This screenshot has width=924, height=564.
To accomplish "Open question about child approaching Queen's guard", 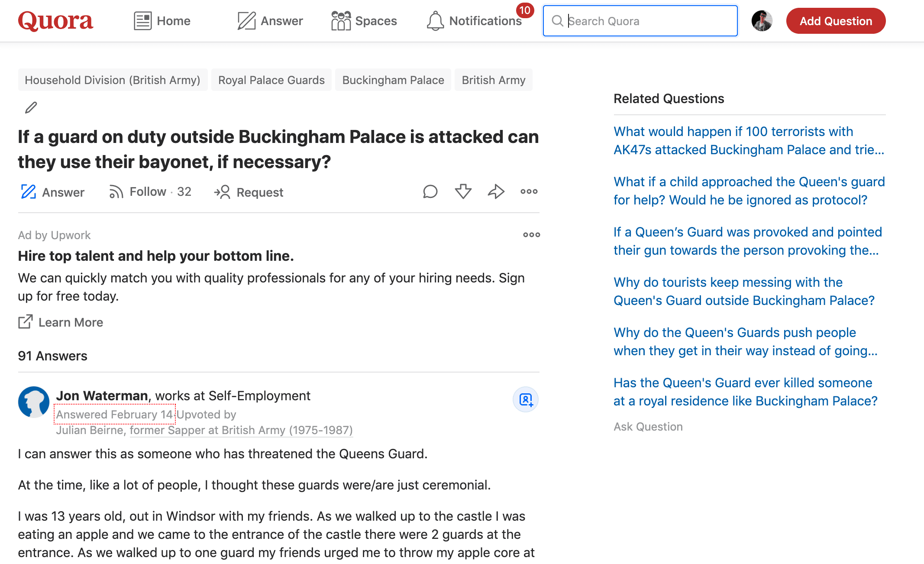I will pyautogui.click(x=749, y=191).
